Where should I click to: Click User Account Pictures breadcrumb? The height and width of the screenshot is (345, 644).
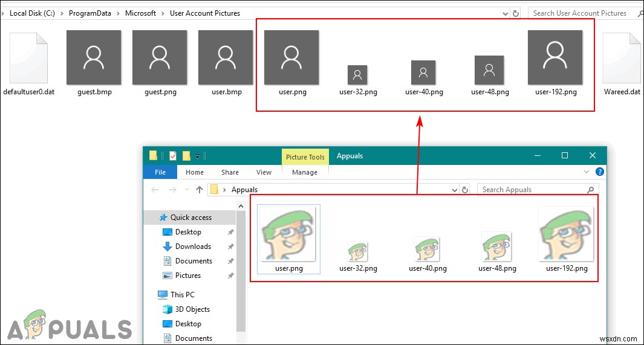click(205, 13)
